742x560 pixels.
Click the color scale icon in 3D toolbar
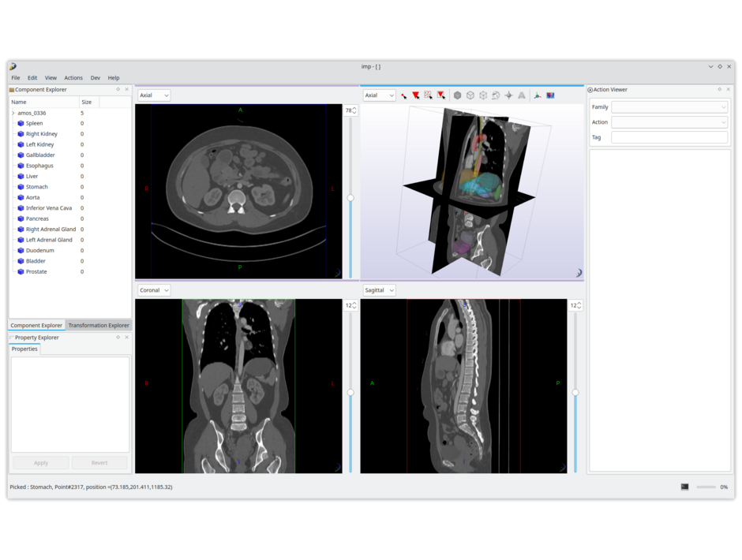550,95
